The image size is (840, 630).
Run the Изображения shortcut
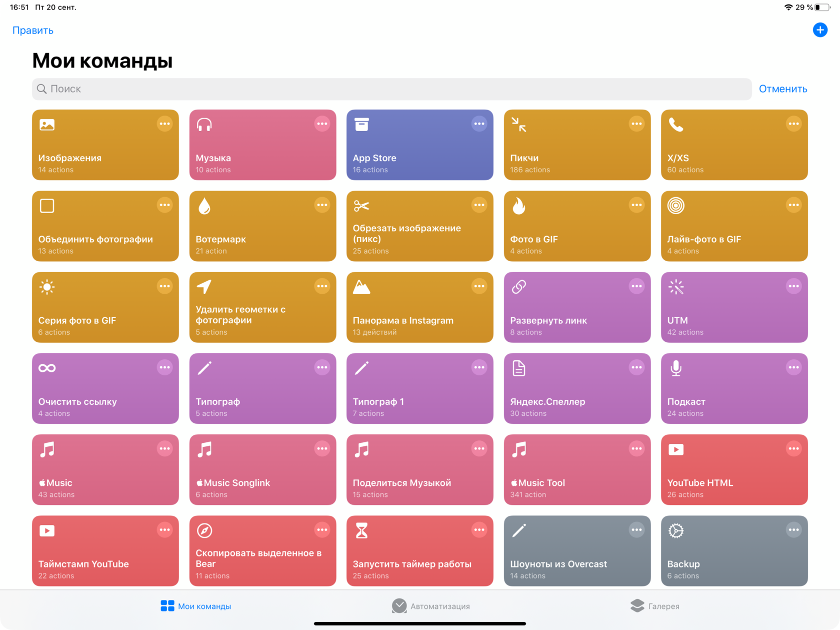coord(105,145)
